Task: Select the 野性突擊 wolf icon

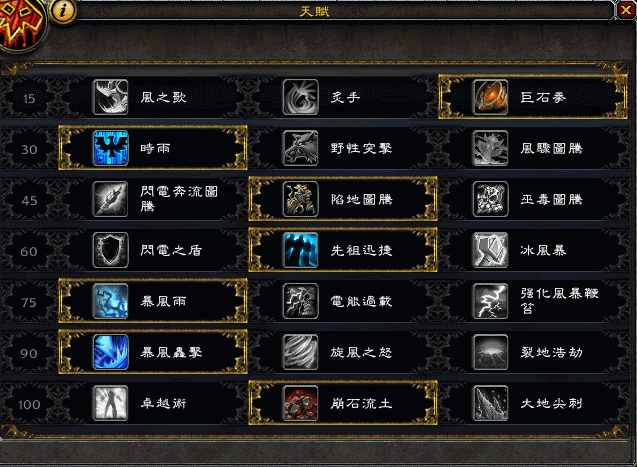Action: point(301,148)
